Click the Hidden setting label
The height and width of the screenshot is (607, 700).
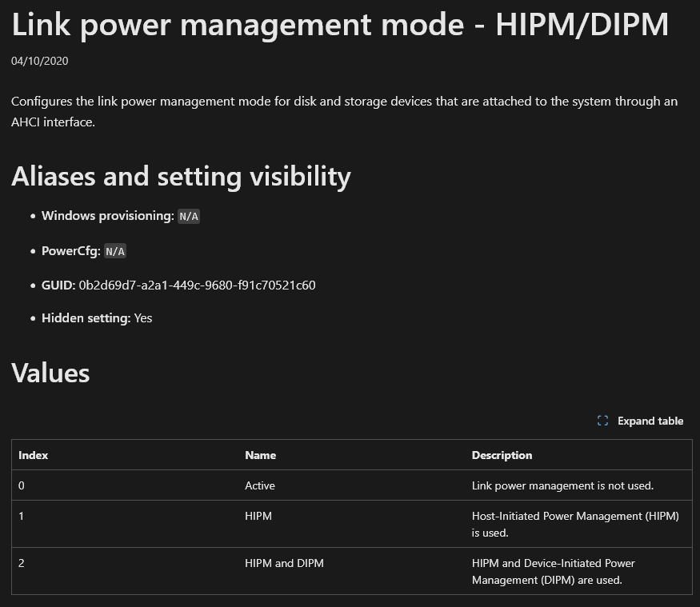pos(86,318)
